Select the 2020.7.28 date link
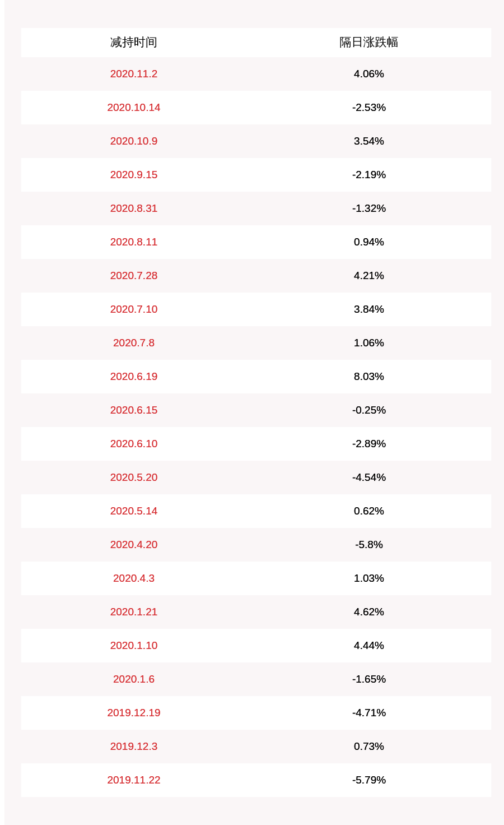This screenshot has height=825, width=504. (x=133, y=276)
